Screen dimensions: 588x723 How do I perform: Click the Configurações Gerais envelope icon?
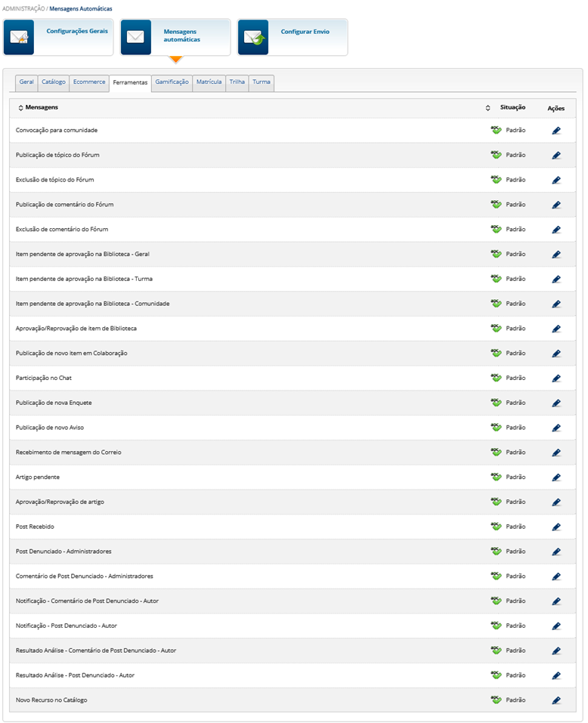pos(19,38)
